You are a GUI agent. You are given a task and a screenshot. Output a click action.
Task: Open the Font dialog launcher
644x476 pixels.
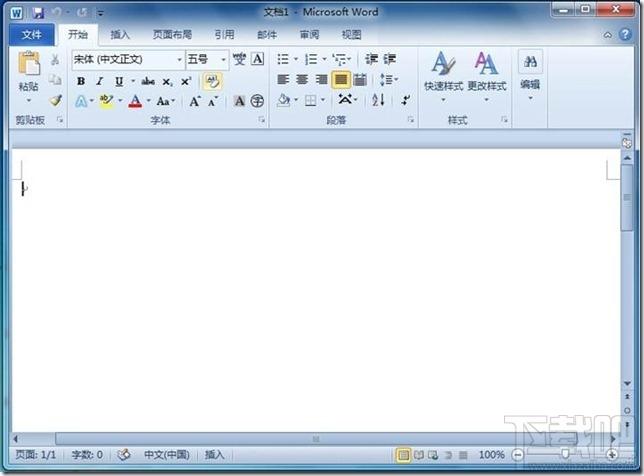pos(262,120)
